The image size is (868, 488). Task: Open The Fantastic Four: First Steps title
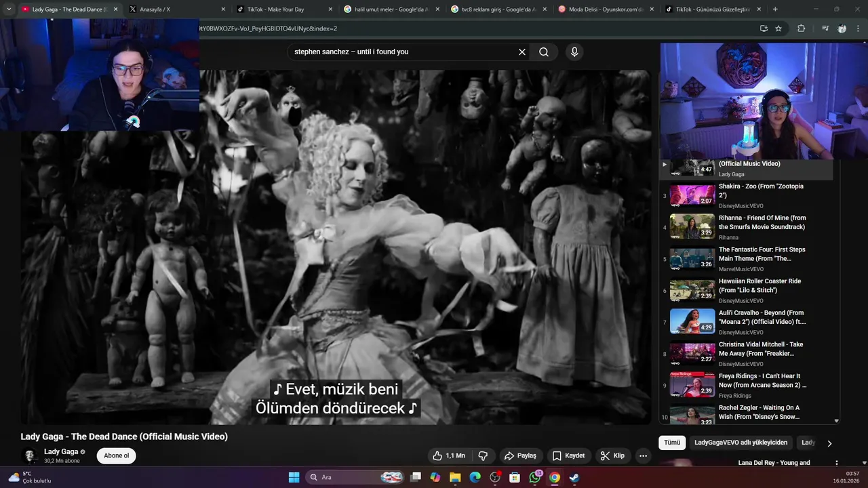point(762,254)
